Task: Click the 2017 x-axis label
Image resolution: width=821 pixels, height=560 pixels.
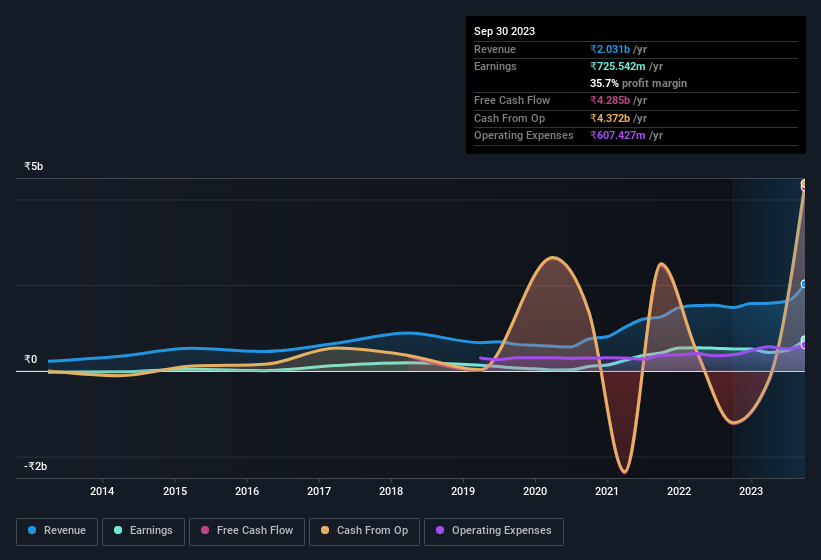Action: tap(319, 491)
